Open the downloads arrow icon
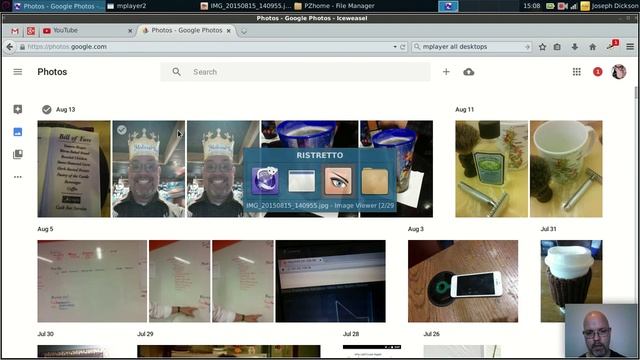This screenshot has width=640, height=360. click(575, 47)
